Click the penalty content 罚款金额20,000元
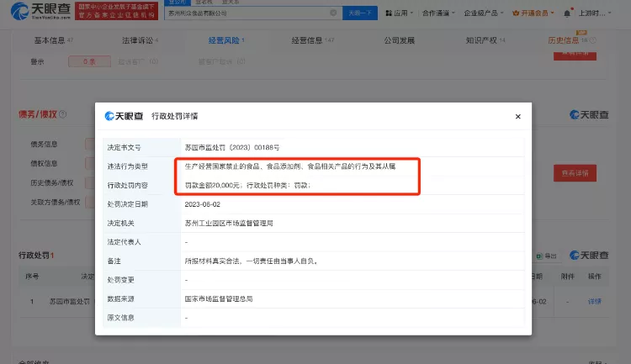 (x=247, y=186)
